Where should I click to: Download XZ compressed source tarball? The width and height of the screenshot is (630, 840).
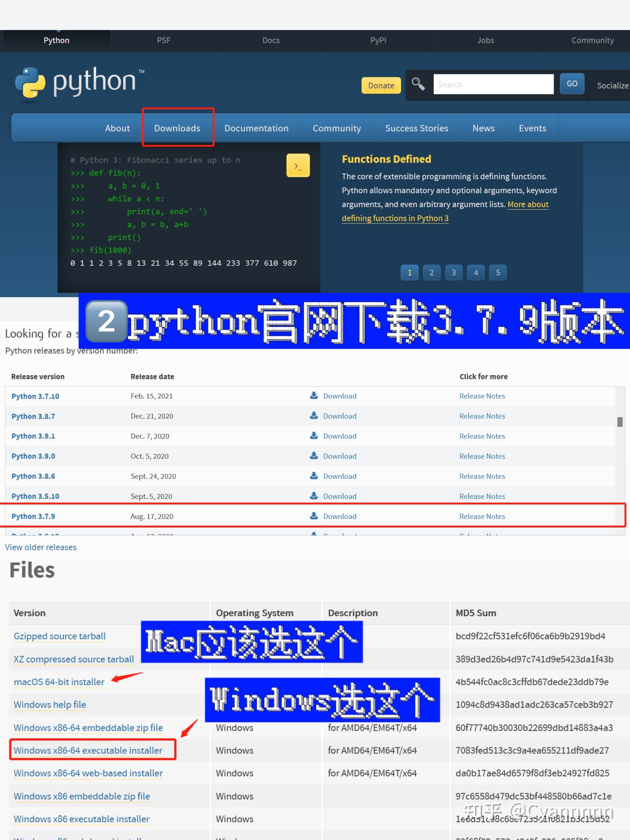coord(74,659)
